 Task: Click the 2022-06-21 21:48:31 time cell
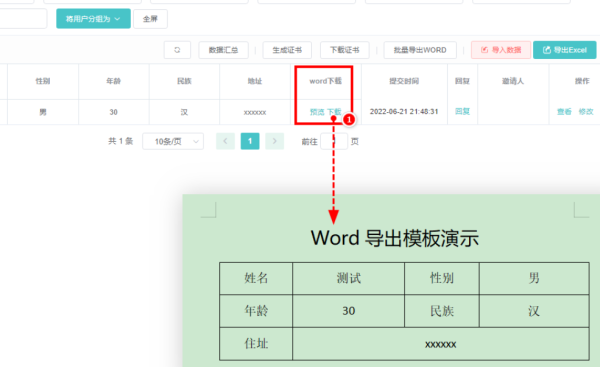(404, 112)
